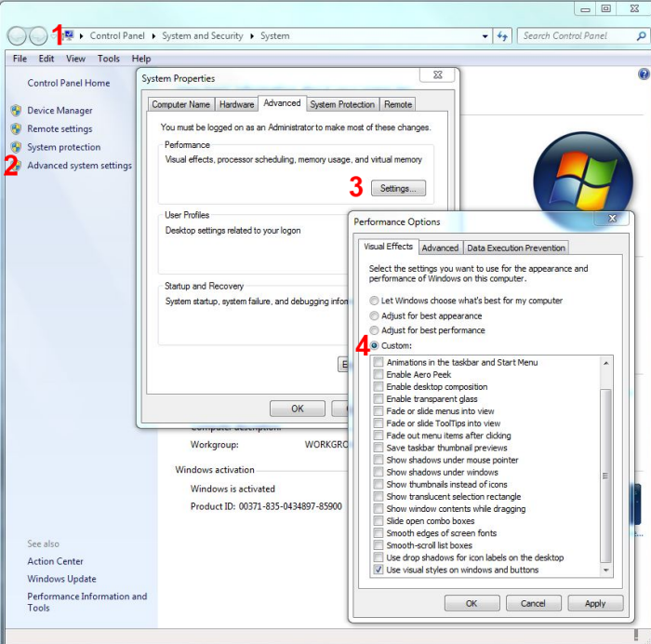Click the computer icon in address bar
The width and height of the screenshot is (651, 644).
point(69,35)
